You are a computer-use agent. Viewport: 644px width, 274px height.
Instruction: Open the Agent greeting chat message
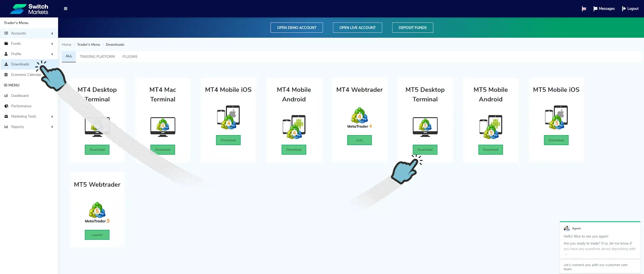tap(600, 240)
